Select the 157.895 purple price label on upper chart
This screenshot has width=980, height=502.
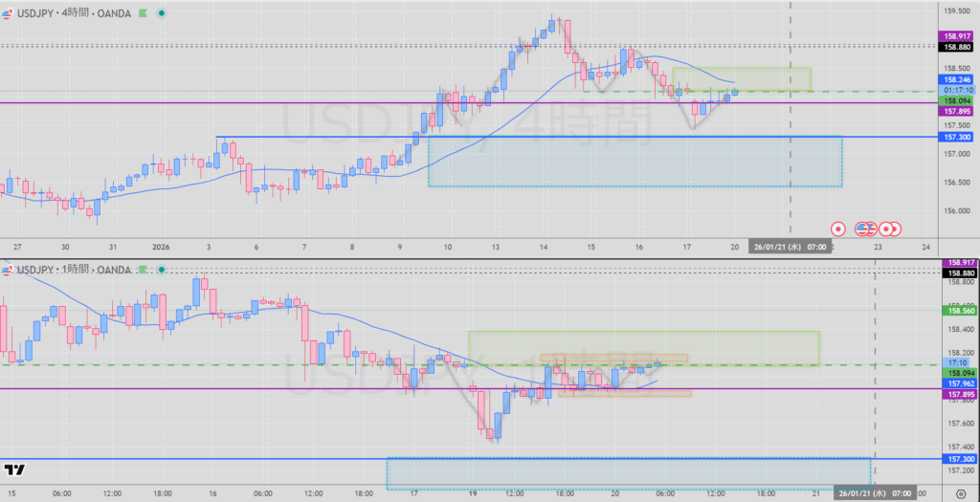click(958, 112)
